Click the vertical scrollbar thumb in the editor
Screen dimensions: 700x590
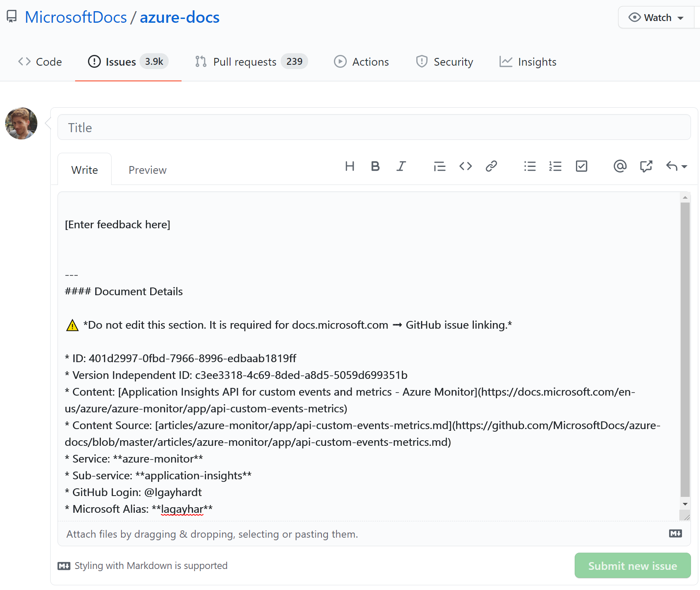[x=685, y=350]
